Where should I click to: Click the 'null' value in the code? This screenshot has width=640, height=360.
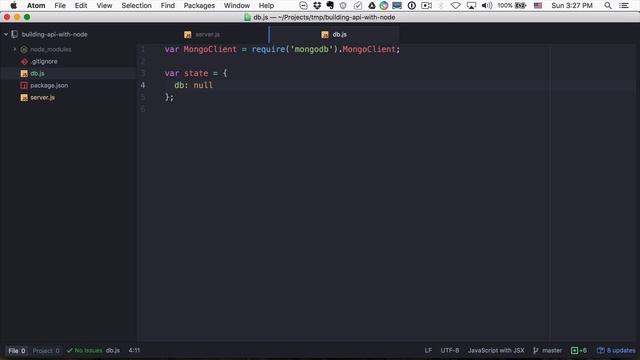[203, 85]
